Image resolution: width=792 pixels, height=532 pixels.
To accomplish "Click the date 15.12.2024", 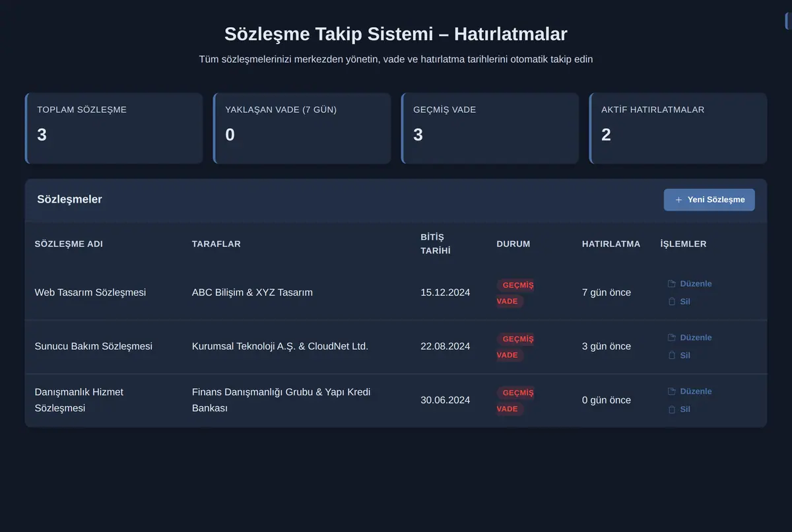I will (x=445, y=292).
